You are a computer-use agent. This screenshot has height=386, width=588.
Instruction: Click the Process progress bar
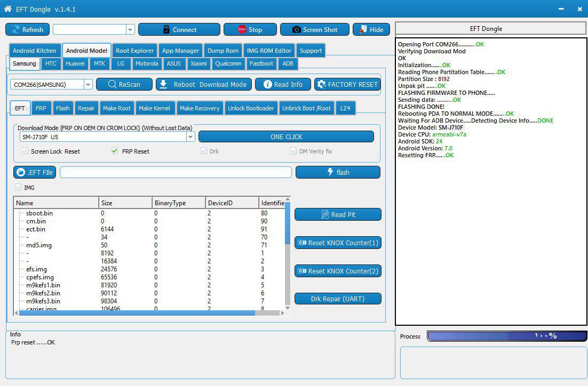tap(506, 336)
